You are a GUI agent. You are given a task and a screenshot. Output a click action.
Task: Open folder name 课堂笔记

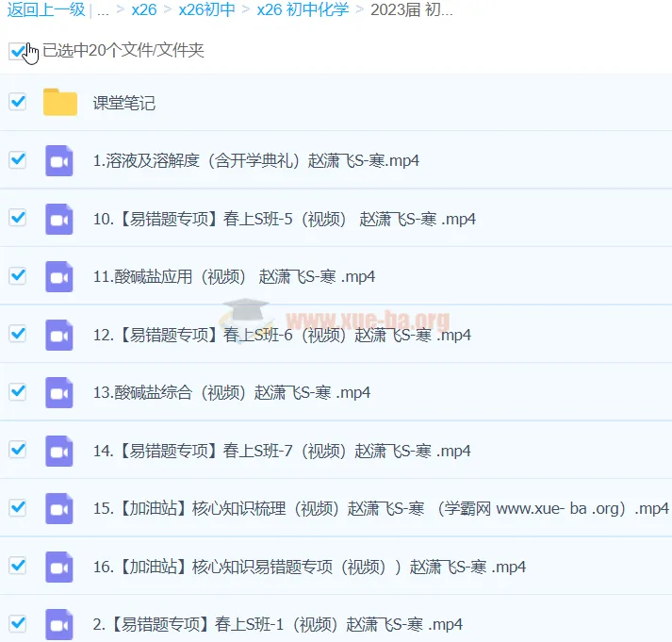(123, 103)
